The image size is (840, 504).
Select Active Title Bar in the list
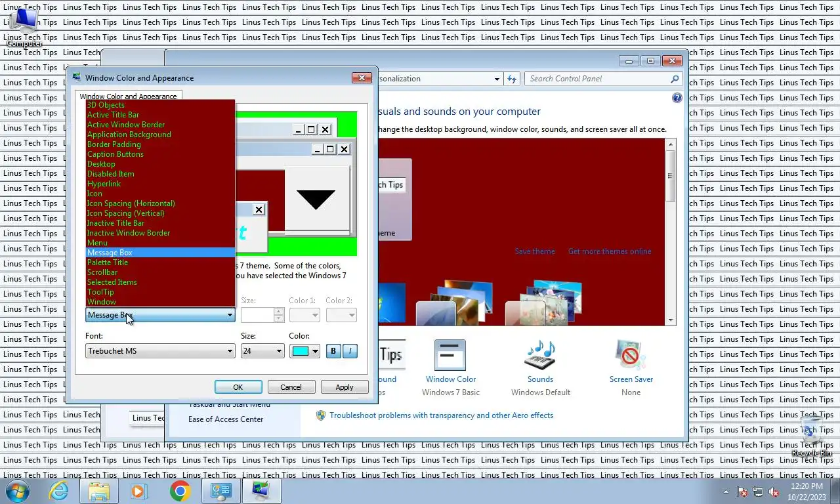point(160,115)
